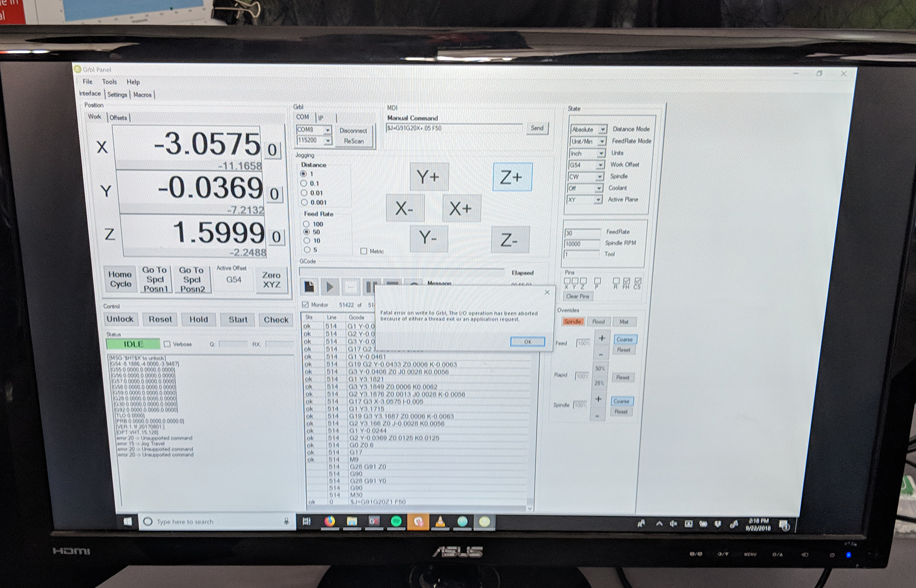Open the Absolute Distance Mode dropdown
Screen dimensions: 916x588
(x=603, y=130)
